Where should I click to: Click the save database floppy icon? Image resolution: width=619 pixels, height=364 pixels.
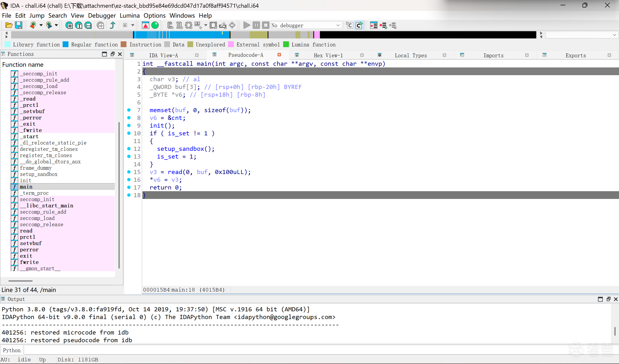tap(19, 25)
